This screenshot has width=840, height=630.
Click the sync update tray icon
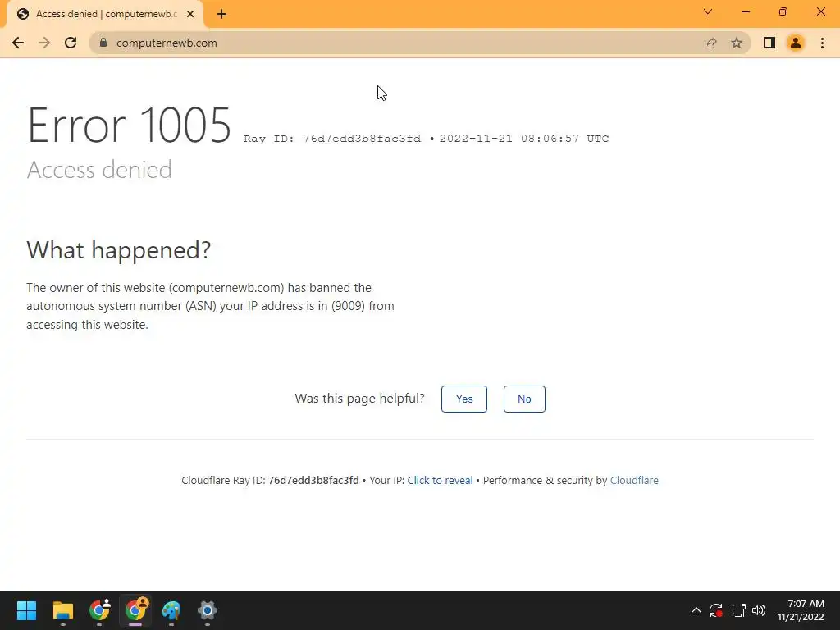tap(715, 610)
